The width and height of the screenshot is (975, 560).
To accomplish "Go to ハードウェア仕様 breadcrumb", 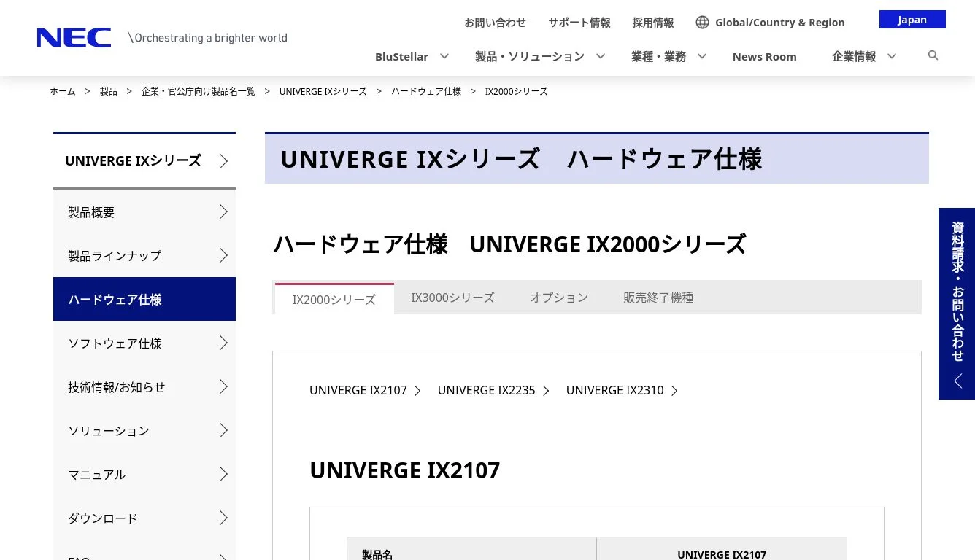I will 426,91.
